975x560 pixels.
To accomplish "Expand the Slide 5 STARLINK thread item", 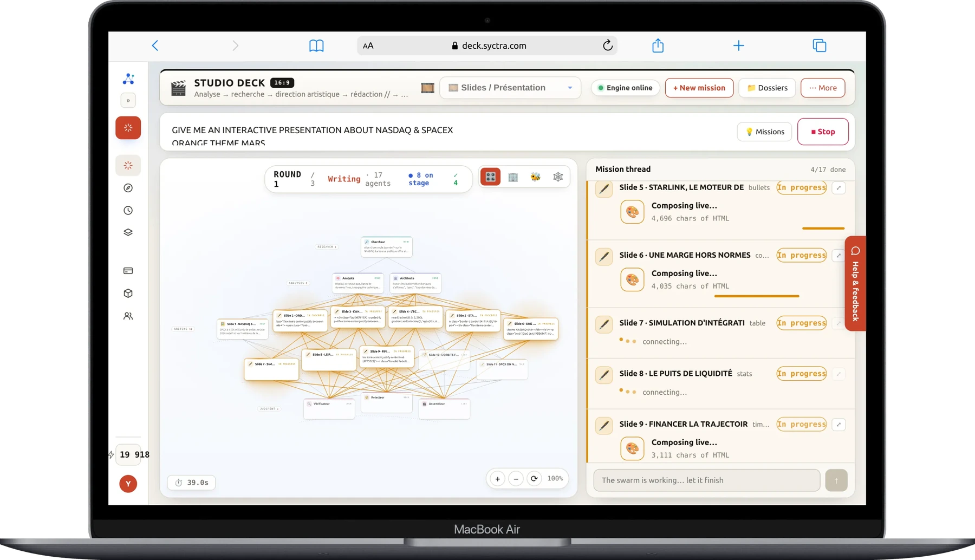I will pos(838,188).
